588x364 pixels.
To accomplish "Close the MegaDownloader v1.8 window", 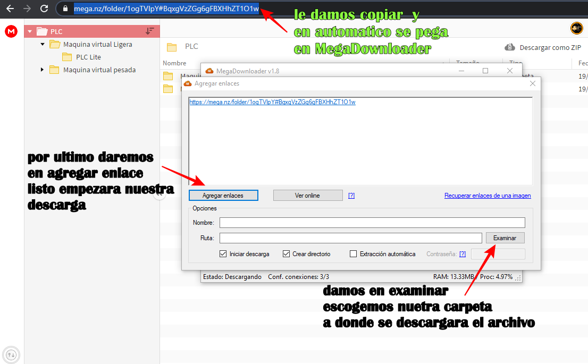I will point(510,71).
